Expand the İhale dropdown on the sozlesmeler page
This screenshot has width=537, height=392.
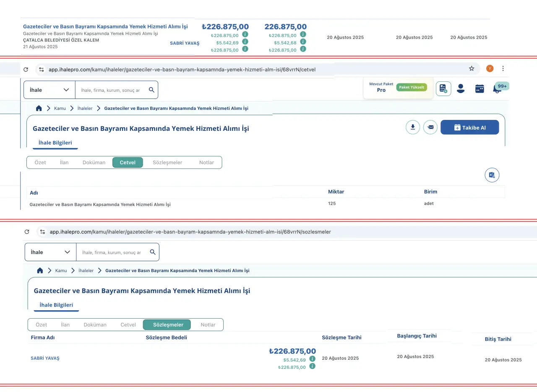click(x=50, y=252)
